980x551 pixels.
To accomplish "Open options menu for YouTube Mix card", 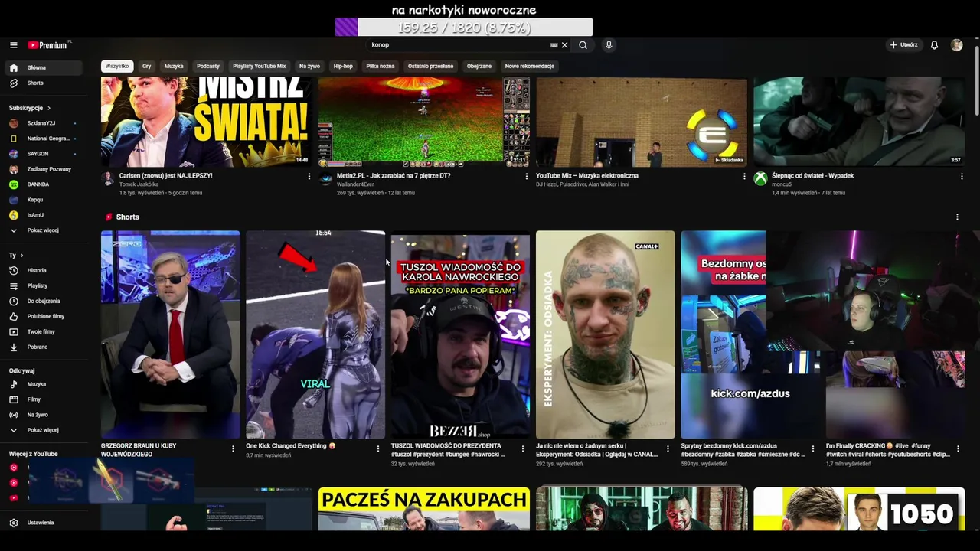I will click(x=744, y=176).
